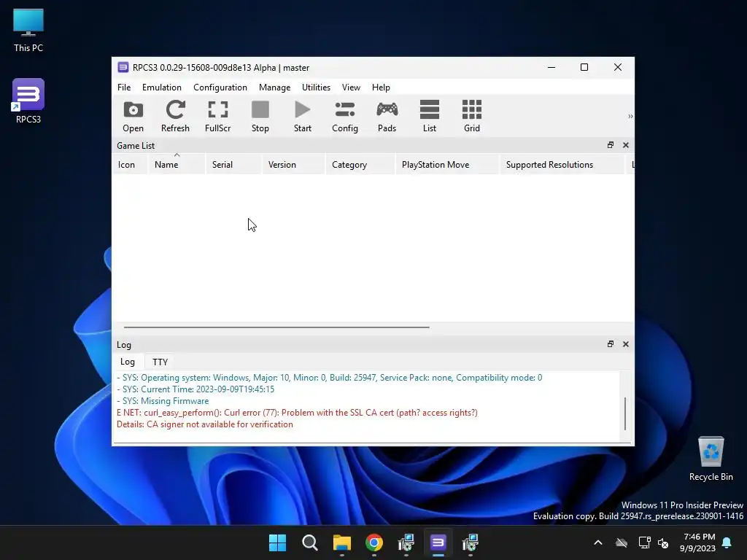Open the Pads controller settings
This screenshot has width=747, height=560.
[x=387, y=117]
